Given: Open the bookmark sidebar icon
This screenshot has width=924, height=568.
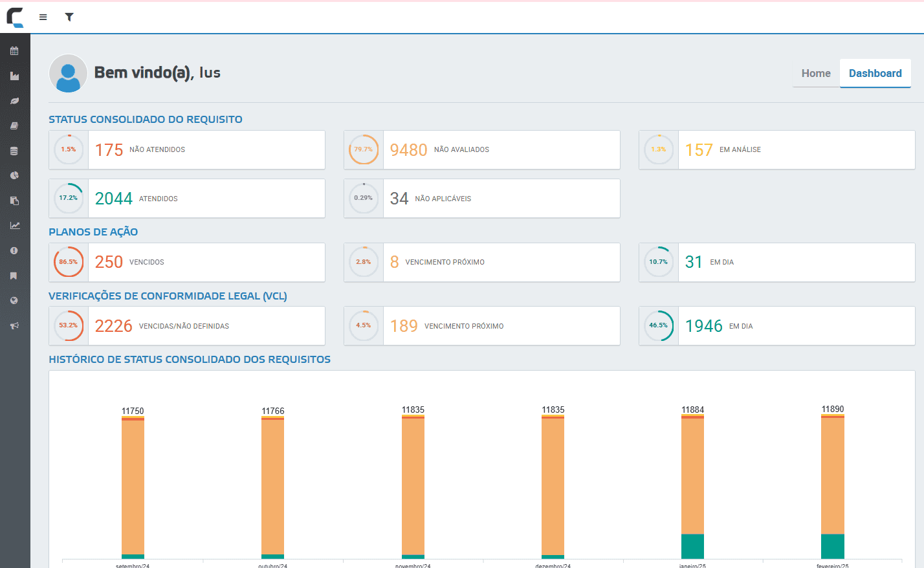Looking at the screenshot, I should [14, 276].
